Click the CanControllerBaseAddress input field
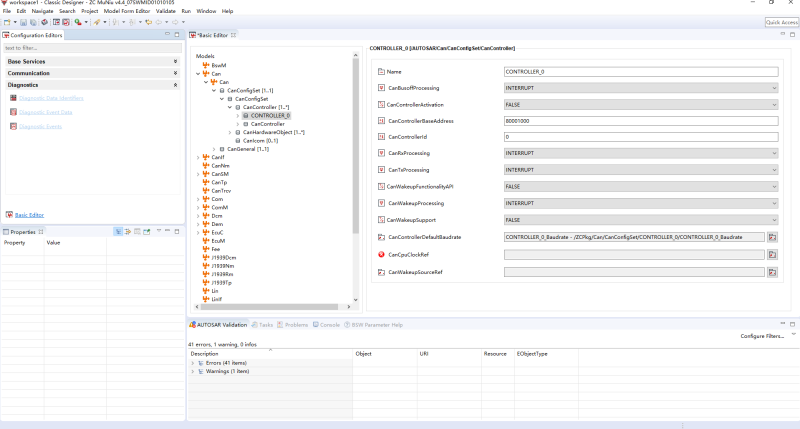This screenshot has width=800, height=429. 640,121
